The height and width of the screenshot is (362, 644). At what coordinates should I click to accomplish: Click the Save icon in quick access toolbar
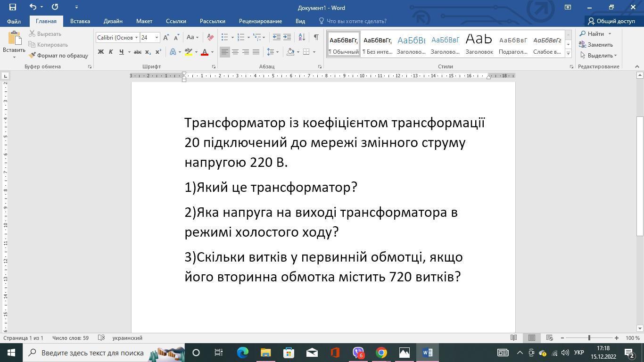(13, 7)
